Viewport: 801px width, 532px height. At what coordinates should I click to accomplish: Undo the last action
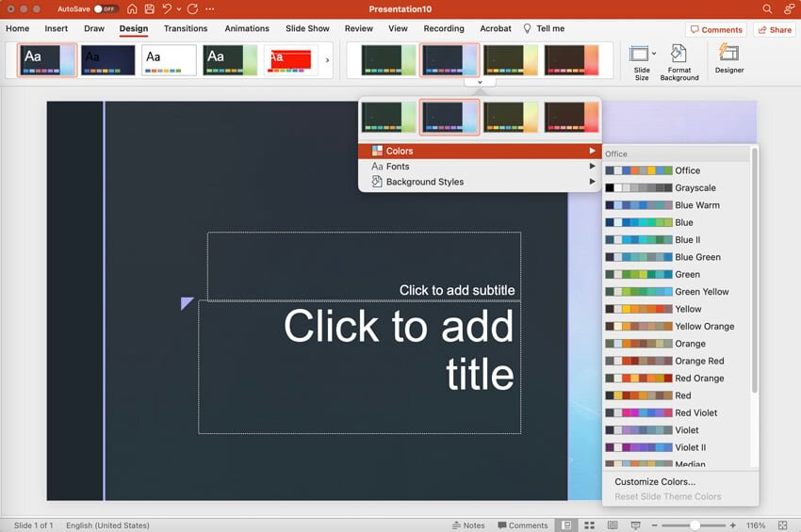point(167,8)
